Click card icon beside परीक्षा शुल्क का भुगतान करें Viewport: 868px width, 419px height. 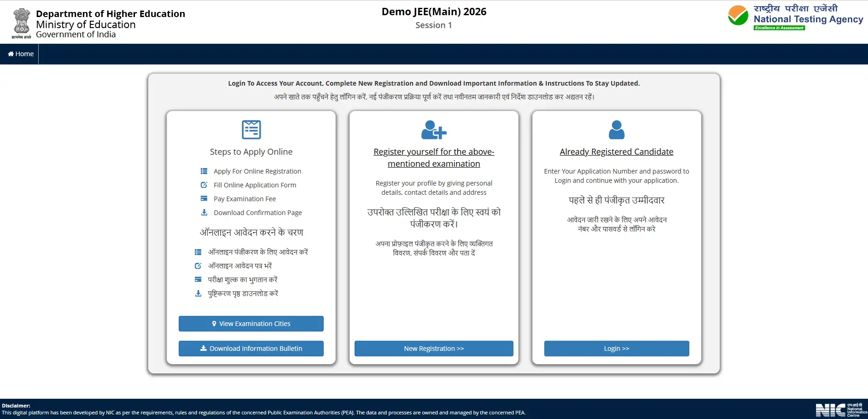(198, 279)
